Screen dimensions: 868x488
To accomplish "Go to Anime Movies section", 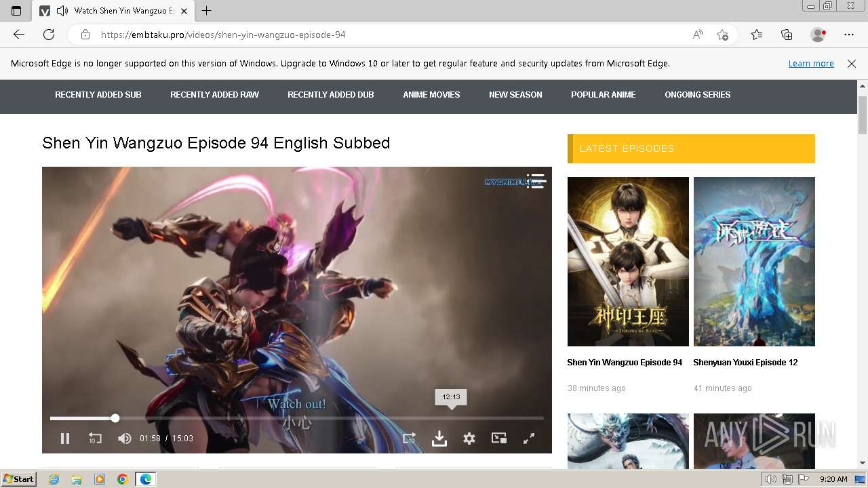I will point(431,95).
